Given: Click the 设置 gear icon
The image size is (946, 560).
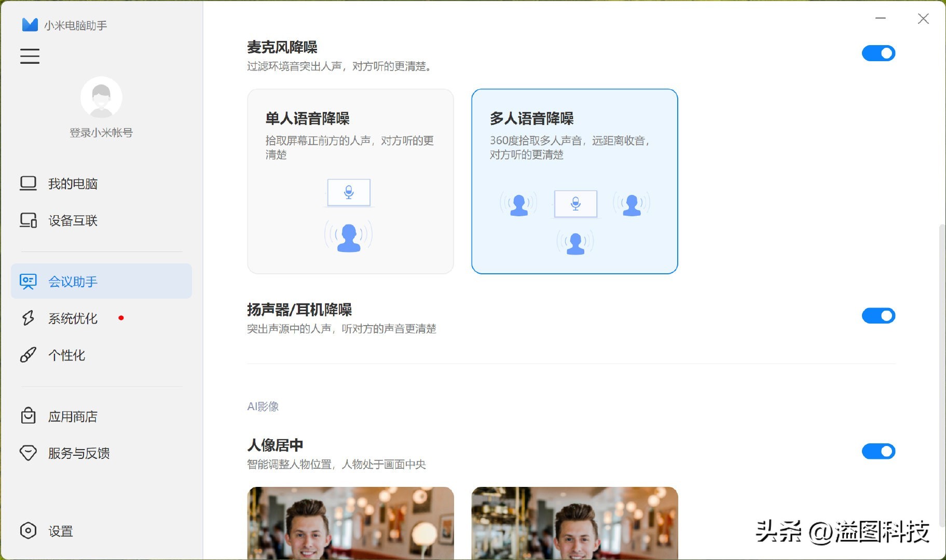Looking at the screenshot, I should pyautogui.click(x=28, y=530).
